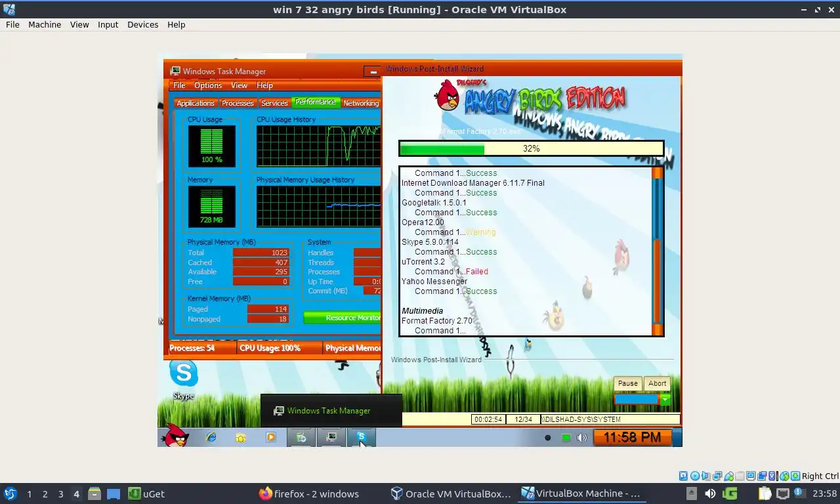Click VirtualBox mouse integration status icon
The width and height of the screenshot is (840, 504).
click(784, 476)
